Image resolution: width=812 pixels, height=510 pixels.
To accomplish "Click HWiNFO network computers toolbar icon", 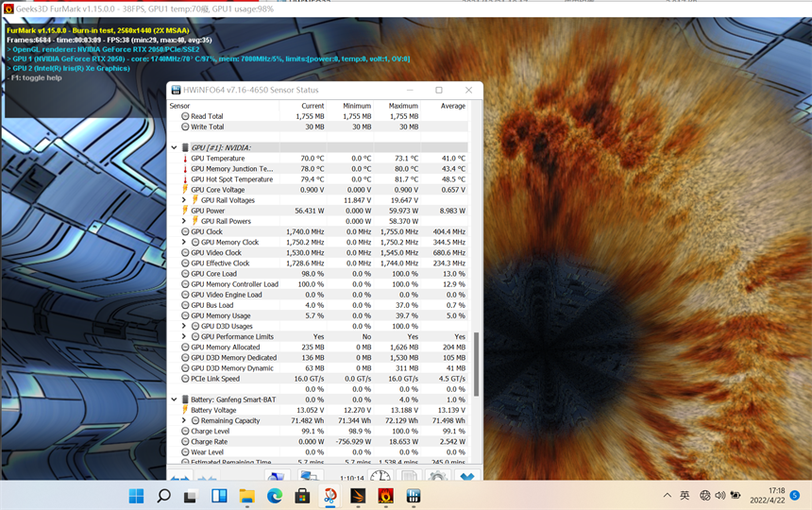I will (x=311, y=476).
